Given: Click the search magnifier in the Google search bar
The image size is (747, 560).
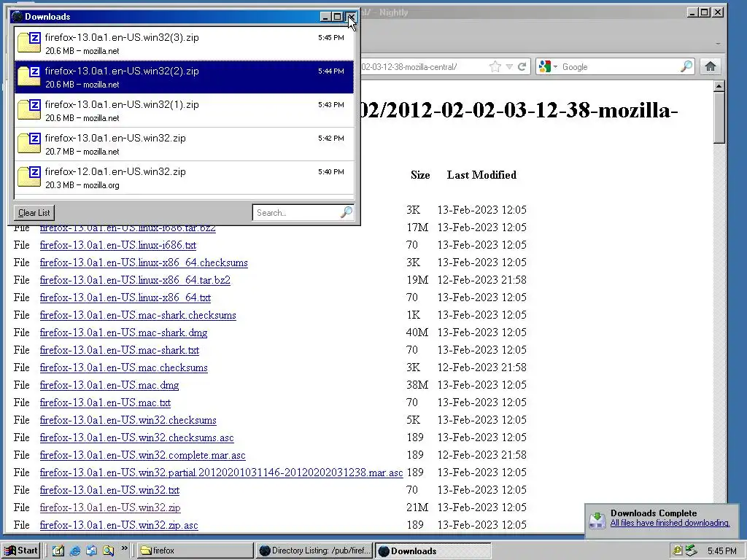Looking at the screenshot, I should click(x=686, y=66).
